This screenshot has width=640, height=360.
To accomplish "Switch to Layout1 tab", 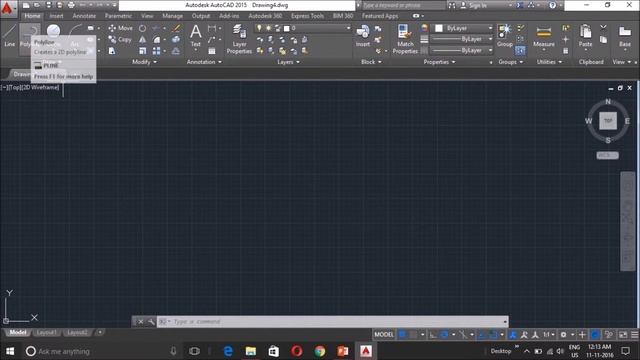I will 46,333.
